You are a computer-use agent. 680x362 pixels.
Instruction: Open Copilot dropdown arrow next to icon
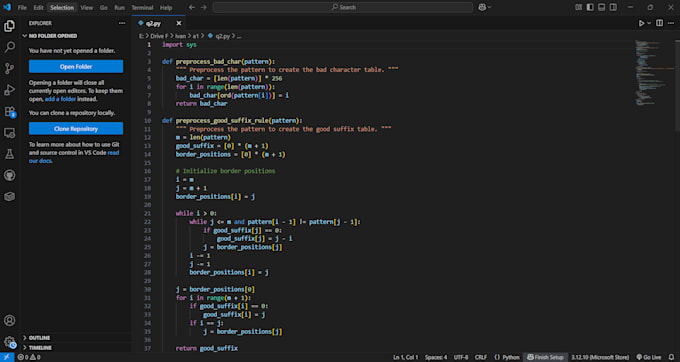click(x=490, y=7)
